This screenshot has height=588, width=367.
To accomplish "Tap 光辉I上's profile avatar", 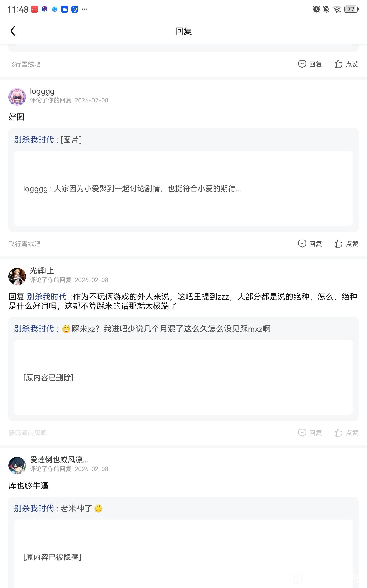I will point(17,276).
